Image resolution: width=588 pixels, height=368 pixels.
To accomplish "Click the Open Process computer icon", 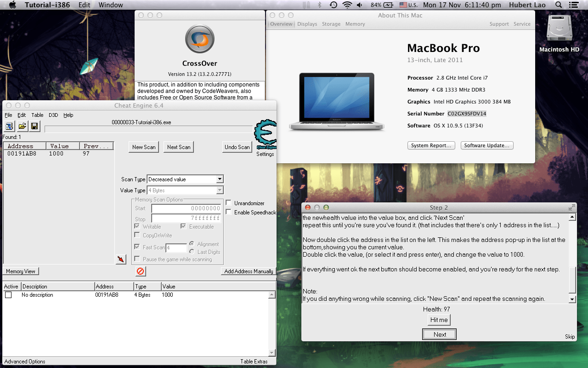I will pos(9,126).
